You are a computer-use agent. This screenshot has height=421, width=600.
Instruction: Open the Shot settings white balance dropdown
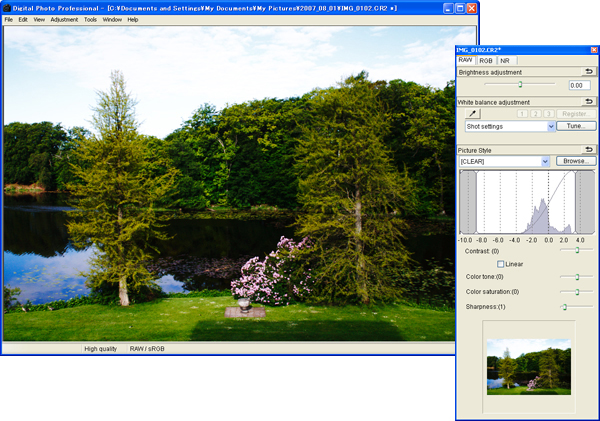(551, 127)
